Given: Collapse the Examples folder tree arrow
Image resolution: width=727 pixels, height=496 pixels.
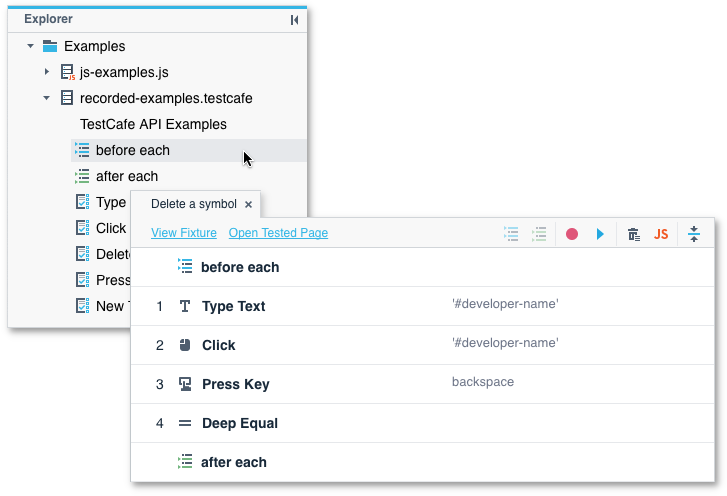Looking at the screenshot, I should point(31,46).
